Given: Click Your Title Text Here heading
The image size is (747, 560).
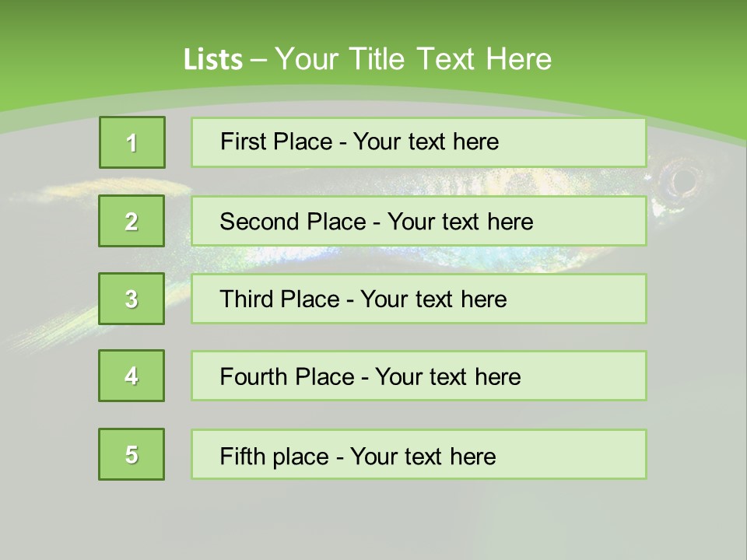Looking at the screenshot, I should [x=413, y=60].
